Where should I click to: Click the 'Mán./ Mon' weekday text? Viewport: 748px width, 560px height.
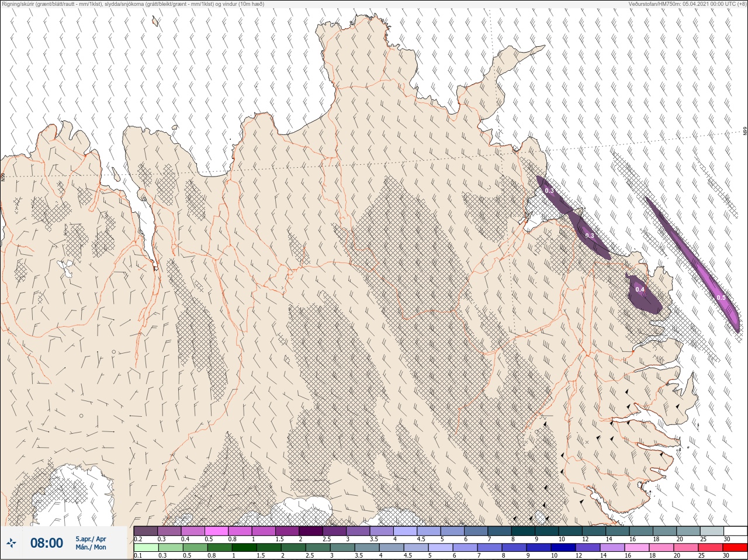(91, 547)
